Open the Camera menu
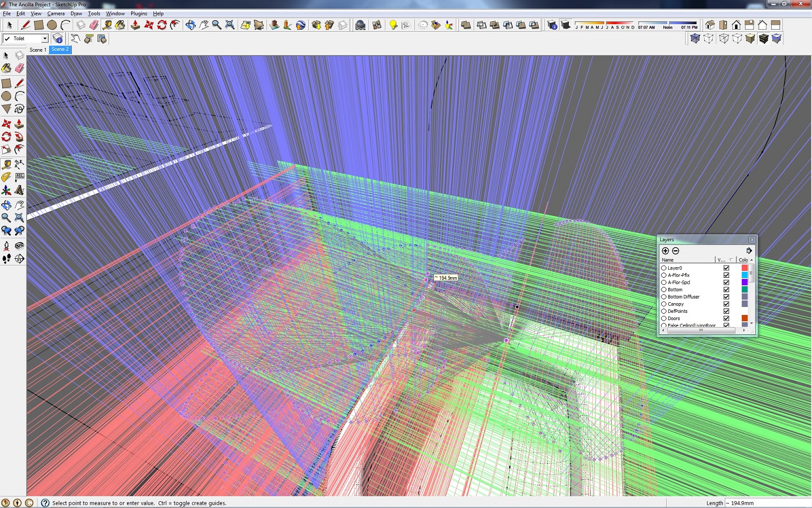812x508 pixels. (56, 13)
